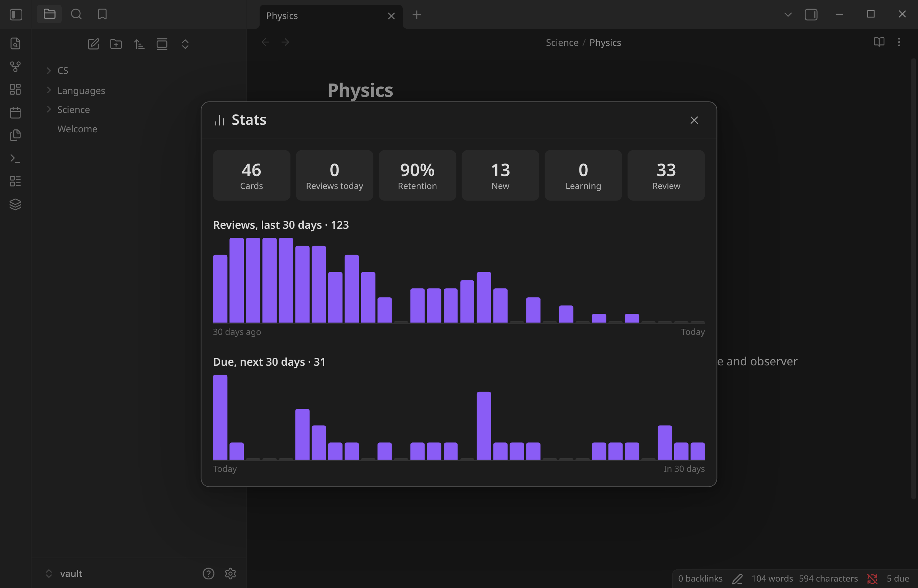This screenshot has width=918, height=588.
Task: Expand the CS folder chevron
Action: click(x=48, y=71)
